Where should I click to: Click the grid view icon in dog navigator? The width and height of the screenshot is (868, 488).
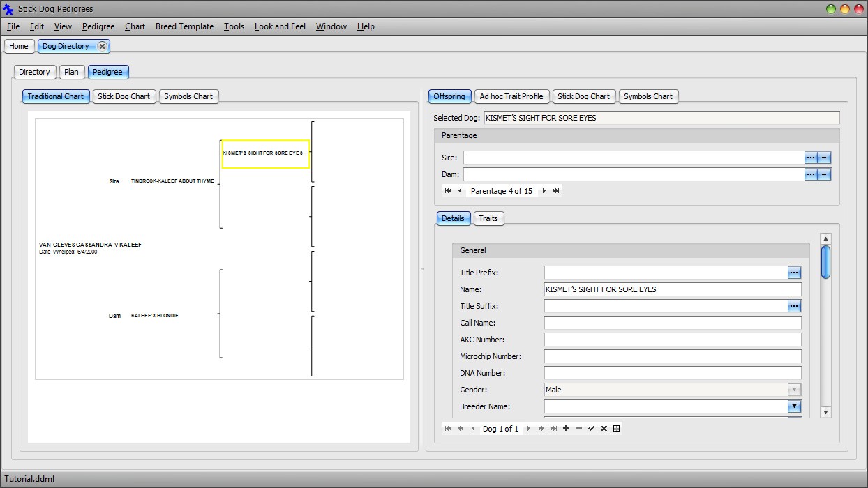pyautogui.click(x=616, y=429)
